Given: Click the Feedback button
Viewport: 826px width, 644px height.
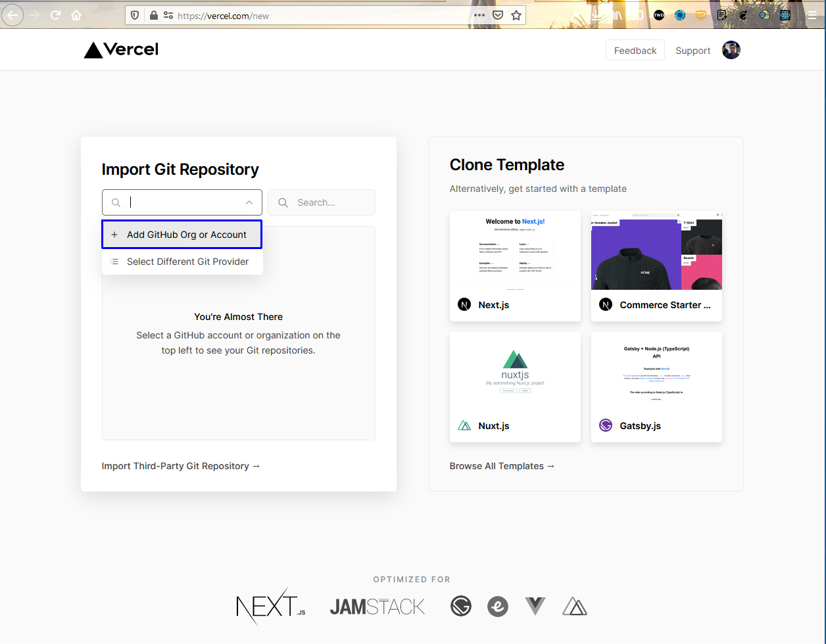Looking at the screenshot, I should coord(635,51).
